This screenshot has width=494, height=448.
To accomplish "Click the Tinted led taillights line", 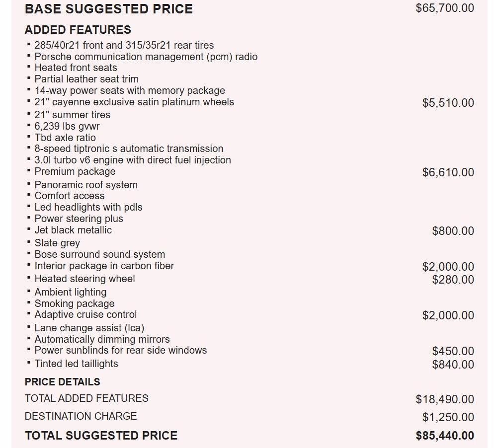I will [x=76, y=364].
